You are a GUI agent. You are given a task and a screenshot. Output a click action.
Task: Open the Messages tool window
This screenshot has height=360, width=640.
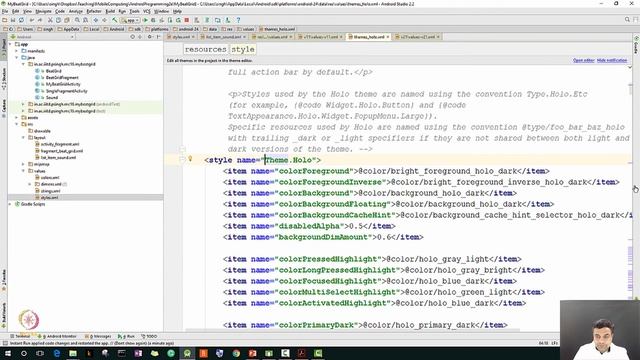pos(98,336)
